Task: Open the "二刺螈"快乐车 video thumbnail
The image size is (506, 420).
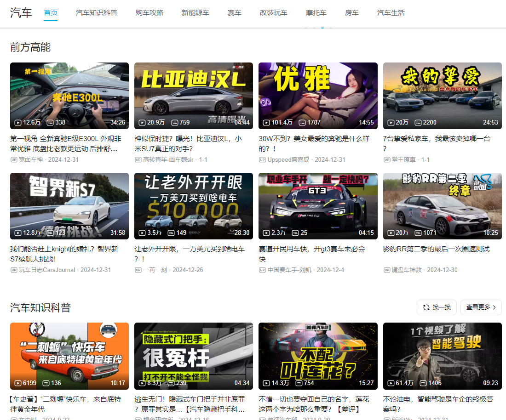Action: point(69,356)
